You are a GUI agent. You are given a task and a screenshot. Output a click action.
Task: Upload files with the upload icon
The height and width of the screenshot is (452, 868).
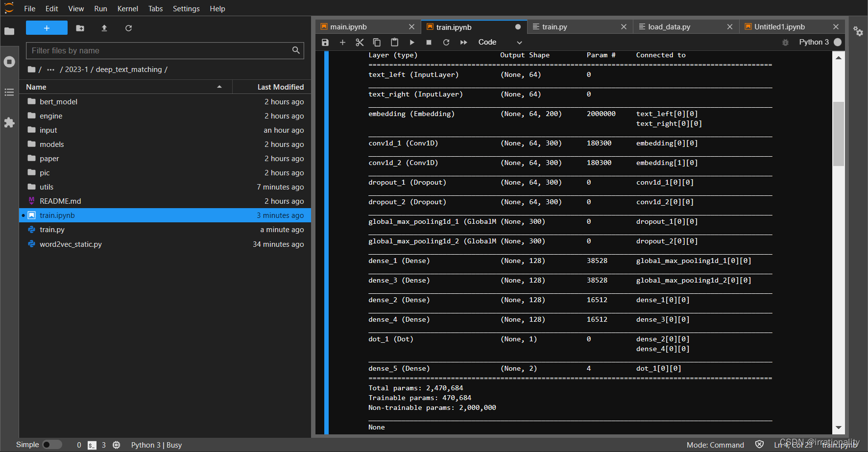104,28
